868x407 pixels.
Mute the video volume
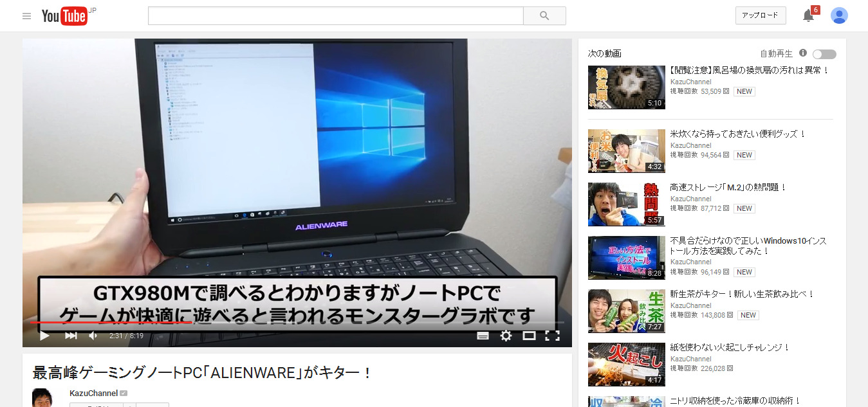[93, 336]
